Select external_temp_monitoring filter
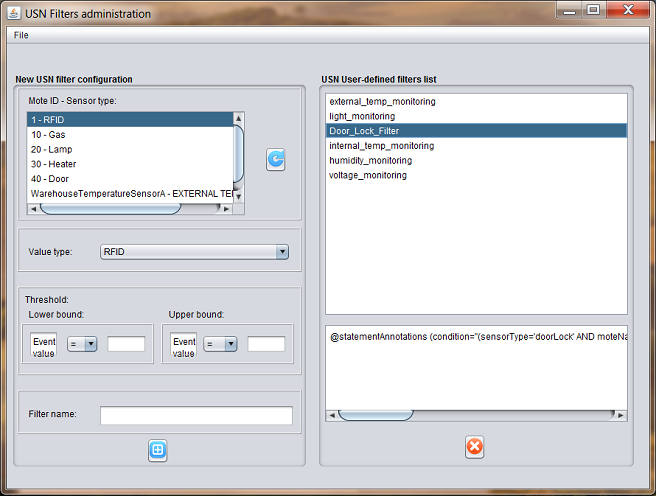Viewport: 656px width, 496px height. (x=382, y=101)
